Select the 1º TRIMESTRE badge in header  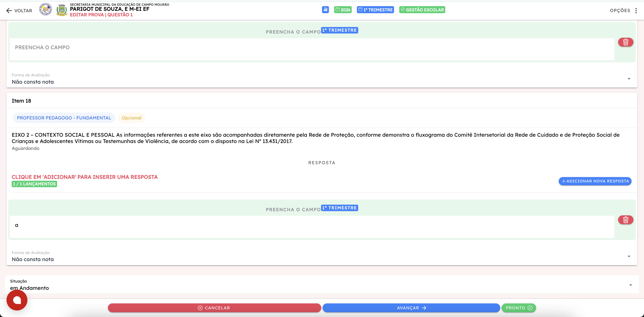pyautogui.click(x=375, y=10)
